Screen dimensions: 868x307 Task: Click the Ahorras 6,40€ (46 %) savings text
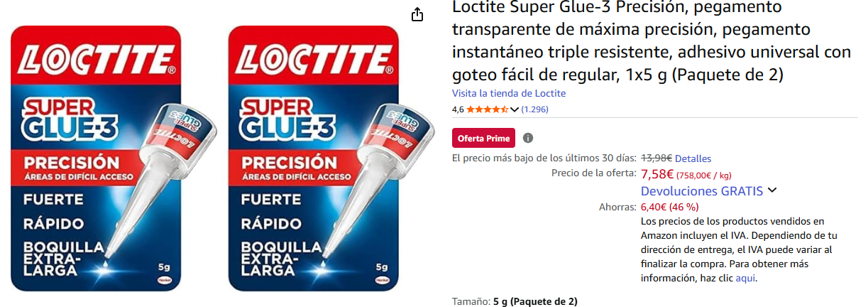[x=649, y=207]
